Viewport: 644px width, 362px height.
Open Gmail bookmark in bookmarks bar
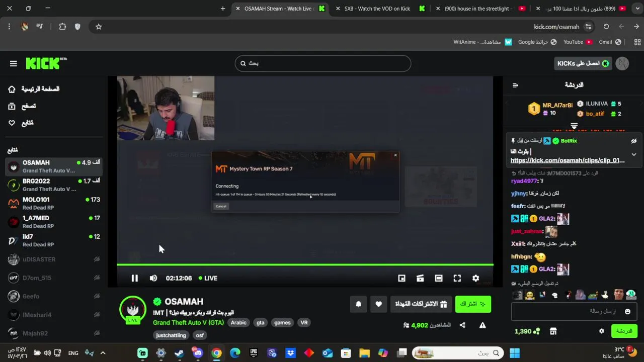(x=610, y=42)
